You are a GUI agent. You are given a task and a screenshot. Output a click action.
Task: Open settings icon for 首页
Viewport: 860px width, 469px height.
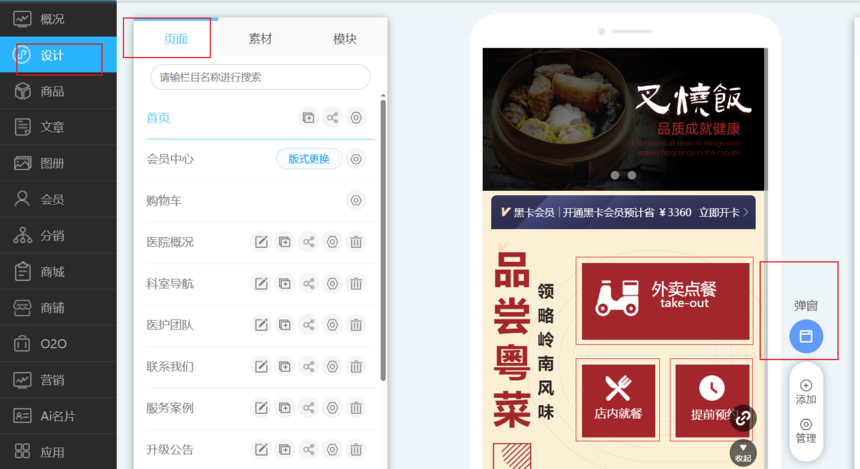point(356,117)
